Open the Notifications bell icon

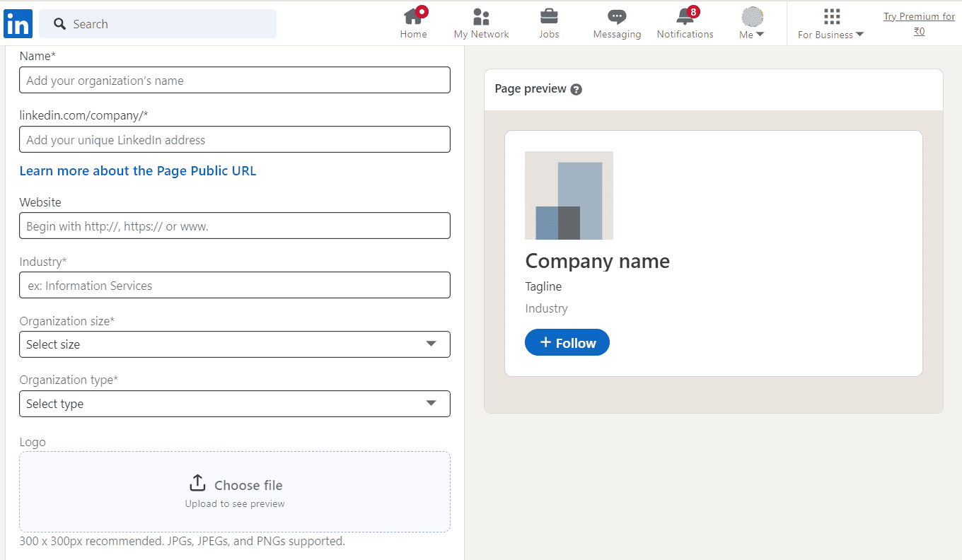click(685, 16)
